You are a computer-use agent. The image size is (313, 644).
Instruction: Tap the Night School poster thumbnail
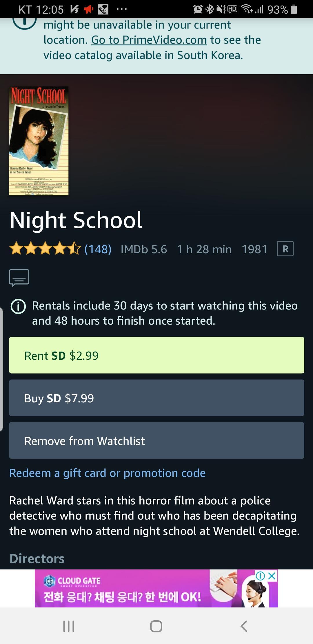pyautogui.click(x=39, y=141)
